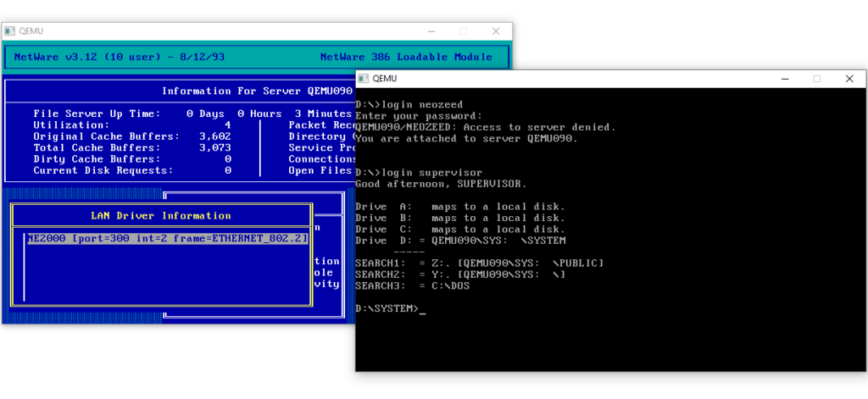The height and width of the screenshot is (399, 868).
Task: Click 'Drive A: maps to a local disk' line
Action: 460,207
